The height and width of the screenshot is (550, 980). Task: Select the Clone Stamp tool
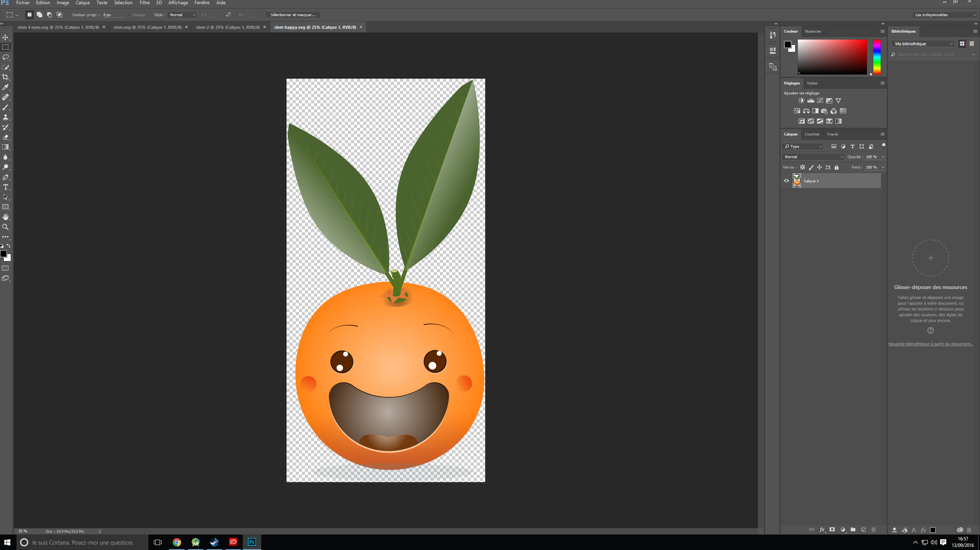[5, 117]
